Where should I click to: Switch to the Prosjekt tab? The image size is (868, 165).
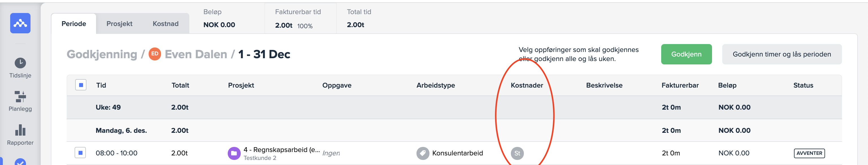[119, 23]
